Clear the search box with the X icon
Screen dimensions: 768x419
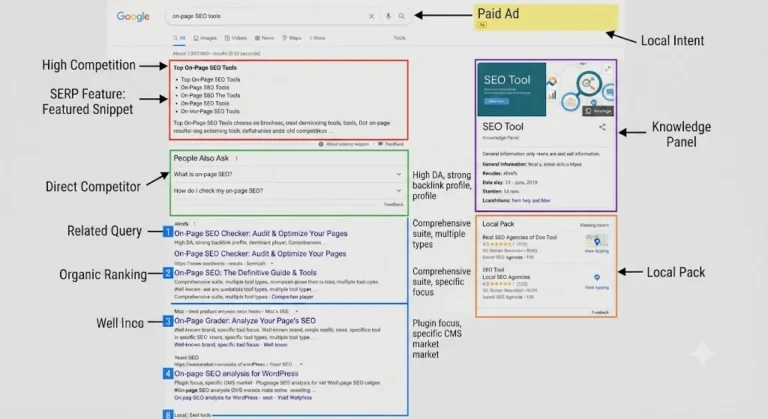point(371,16)
